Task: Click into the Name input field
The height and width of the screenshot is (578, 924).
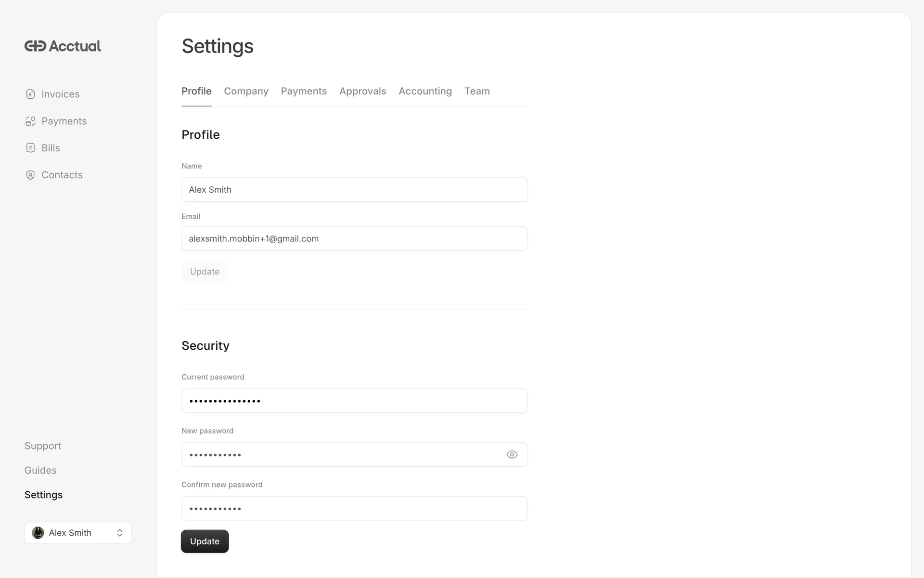Action: tap(354, 190)
